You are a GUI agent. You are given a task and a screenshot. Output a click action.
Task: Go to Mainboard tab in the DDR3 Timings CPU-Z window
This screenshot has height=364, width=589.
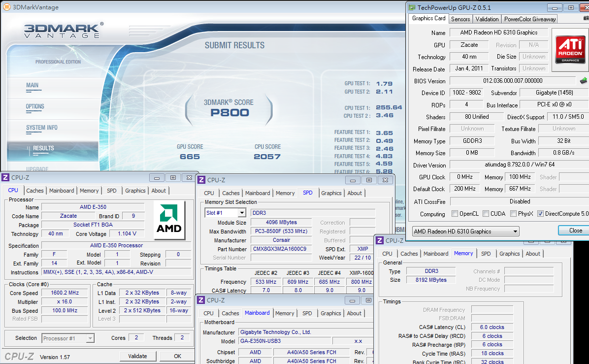(436, 254)
